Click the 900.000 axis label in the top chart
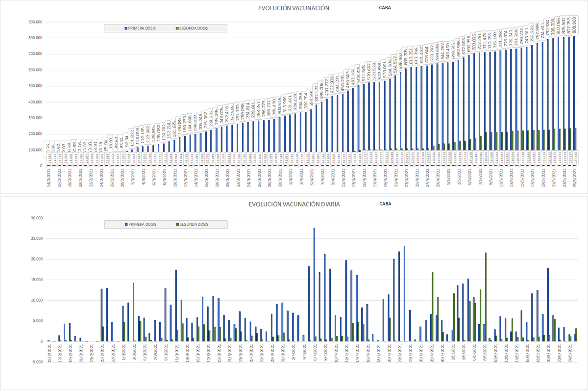Viewport: 588px width, 390px height. click(37, 22)
